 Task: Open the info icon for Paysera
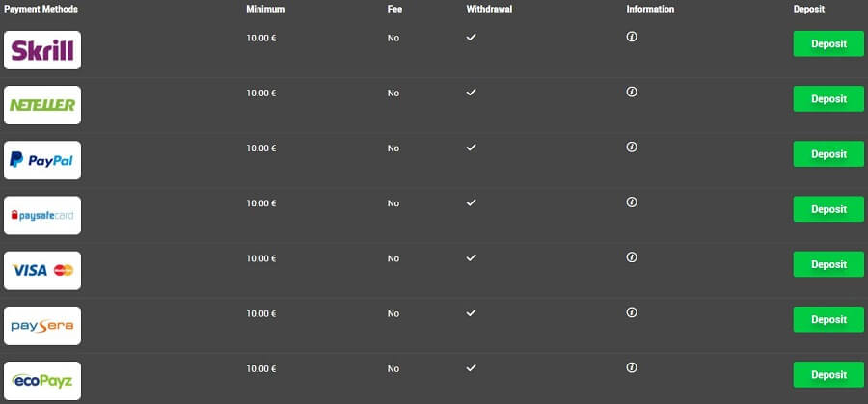click(x=632, y=312)
